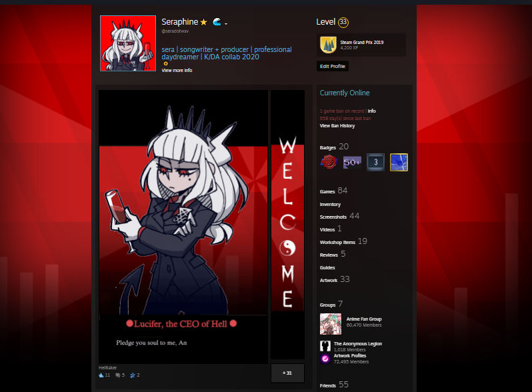Click the Helltaker artwork caption
Screen dimensions: 532x392
click(107, 368)
